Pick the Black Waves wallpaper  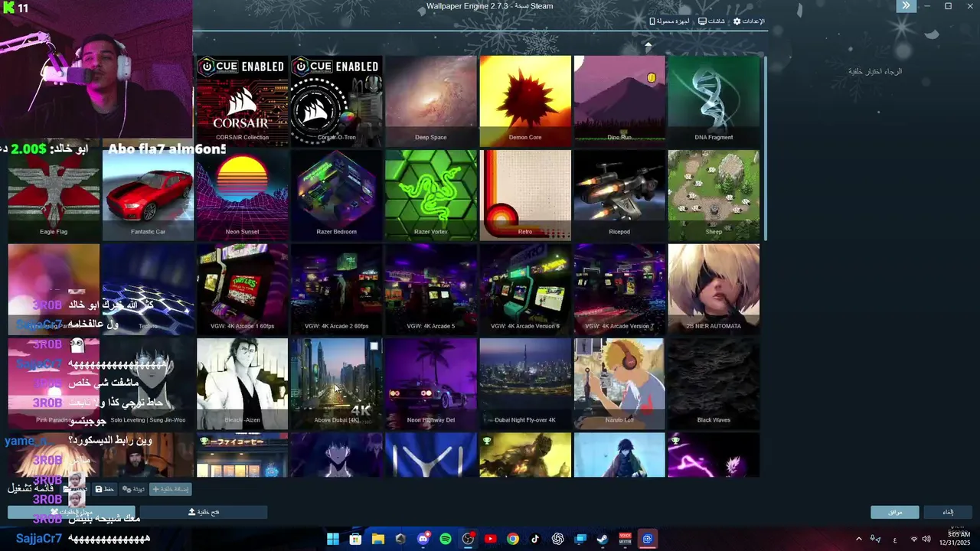coord(714,383)
